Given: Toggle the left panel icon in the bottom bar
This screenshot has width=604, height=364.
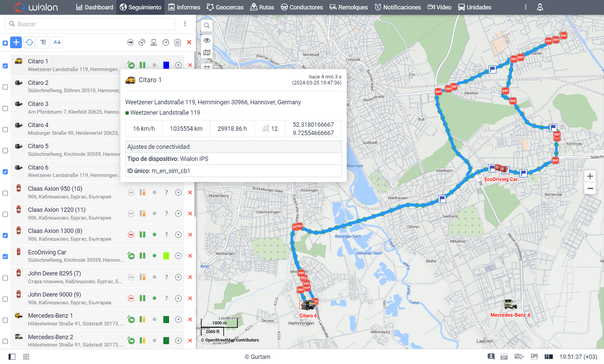Looking at the screenshot, I should click(x=12, y=356).
